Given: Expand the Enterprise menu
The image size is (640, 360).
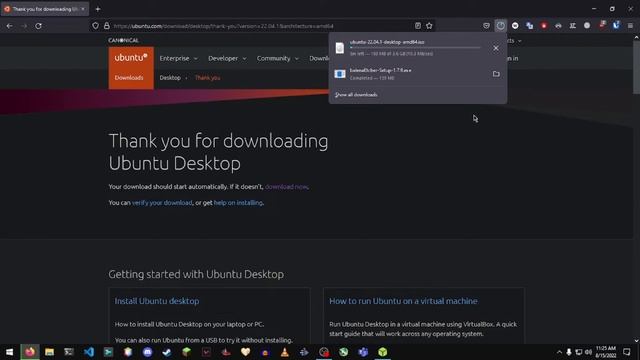Looking at the screenshot, I should click(178, 58).
